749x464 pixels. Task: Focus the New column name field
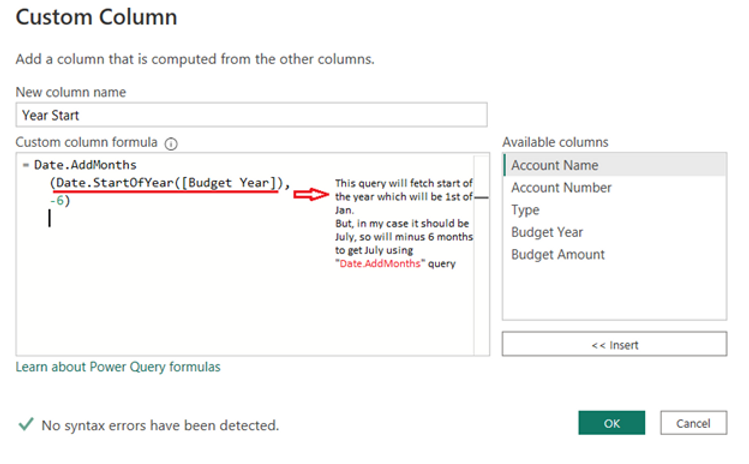pos(251,115)
